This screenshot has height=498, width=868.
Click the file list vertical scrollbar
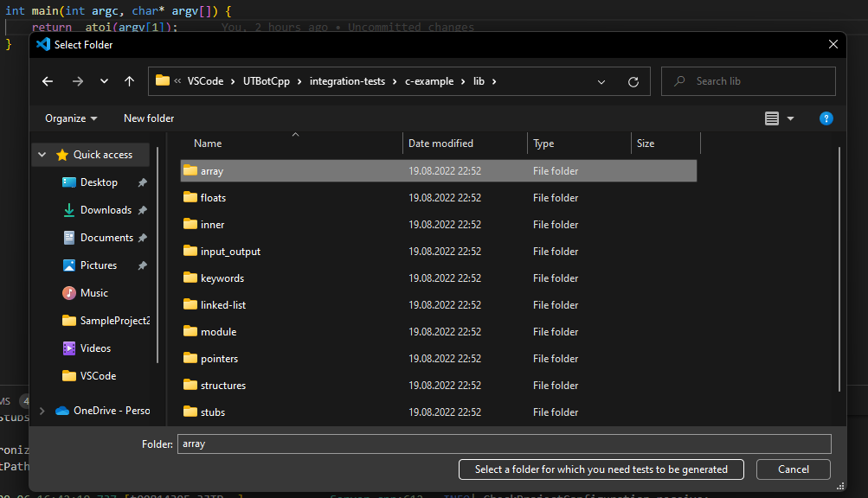(839, 269)
